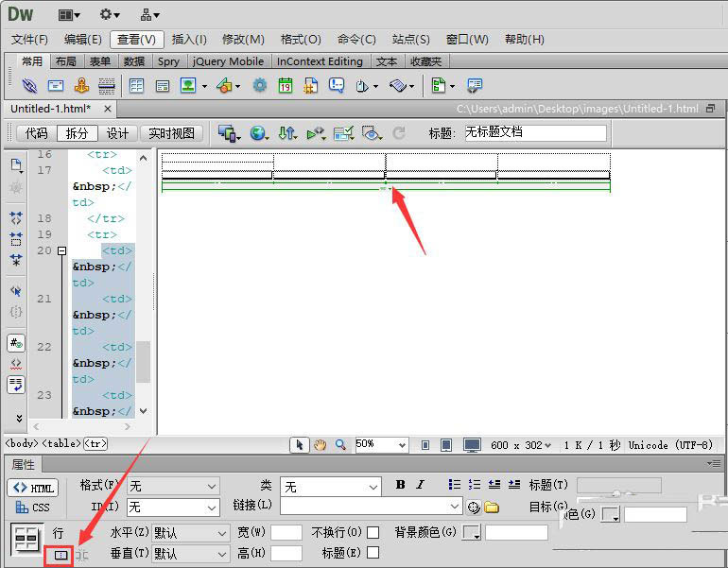Viewport: 728px width, 568px height.
Task: Select the zoom magnifier tool
Action: pyautogui.click(x=340, y=445)
